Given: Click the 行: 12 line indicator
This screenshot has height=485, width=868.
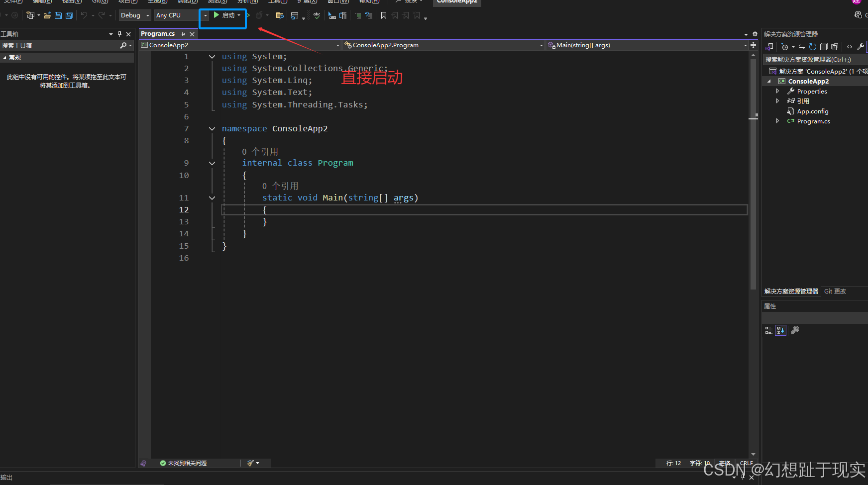Looking at the screenshot, I should click(673, 463).
